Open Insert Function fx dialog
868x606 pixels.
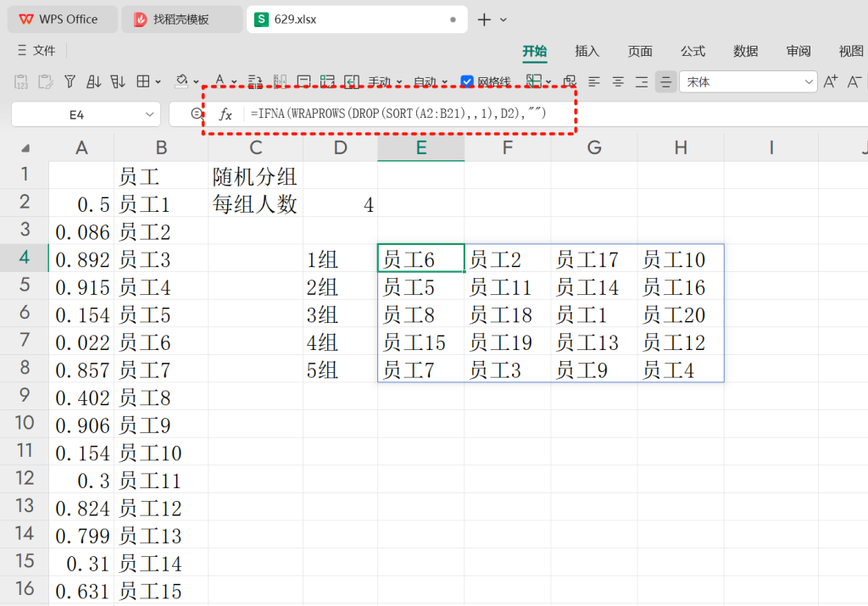click(x=225, y=114)
